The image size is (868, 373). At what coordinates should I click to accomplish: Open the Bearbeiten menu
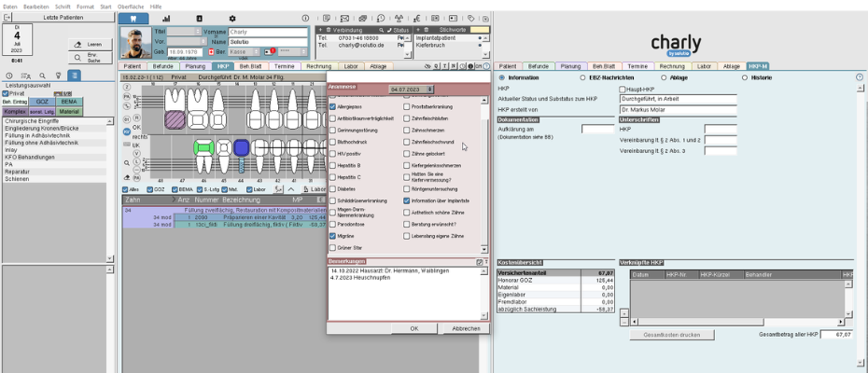pyautogui.click(x=36, y=7)
